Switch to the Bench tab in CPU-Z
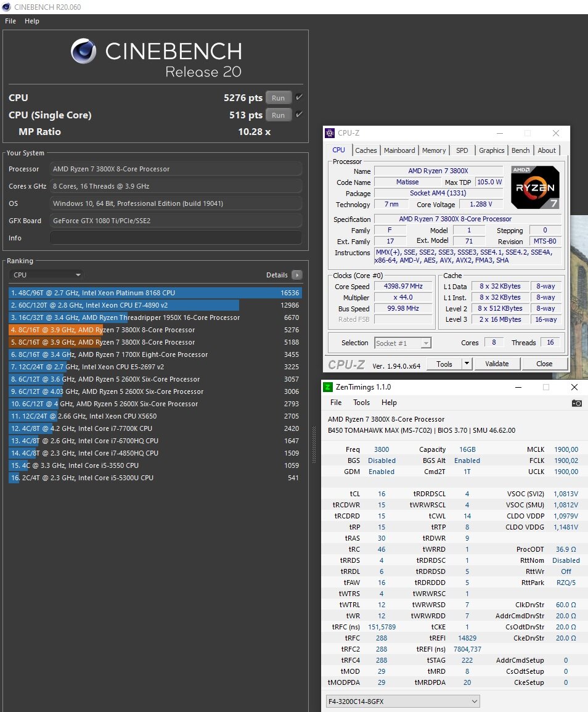Screen dimensions: 588x712 (x=521, y=150)
